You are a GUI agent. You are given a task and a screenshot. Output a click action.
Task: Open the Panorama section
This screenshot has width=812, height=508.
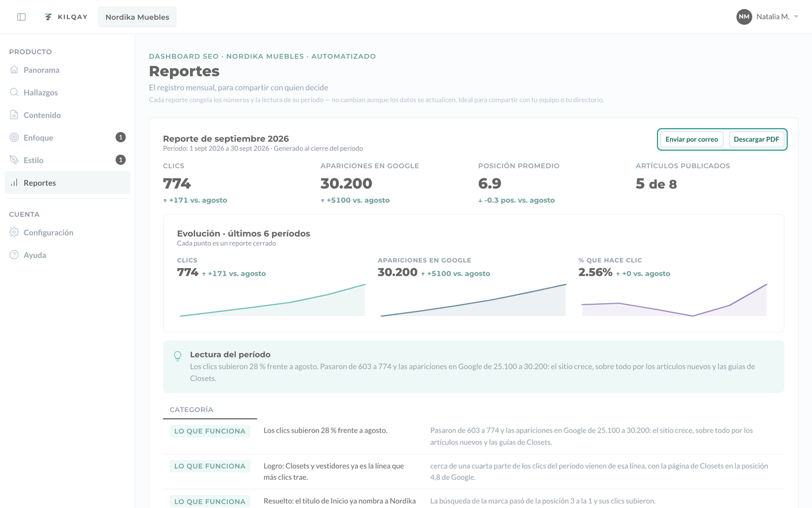click(x=67, y=70)
